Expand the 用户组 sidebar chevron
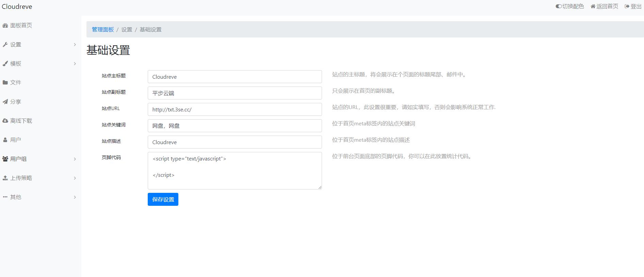This screenshot has height=277, width=644. (x=75, y=159)
